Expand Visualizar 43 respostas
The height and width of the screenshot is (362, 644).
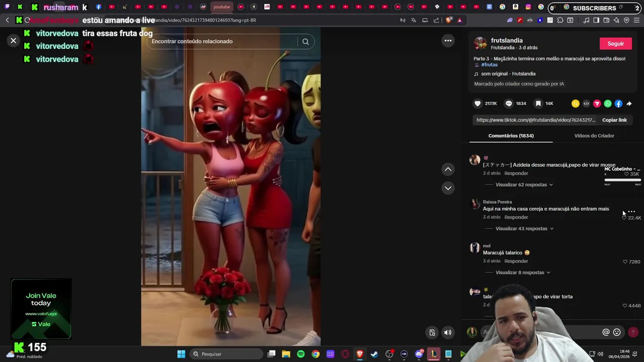[524, 229]
